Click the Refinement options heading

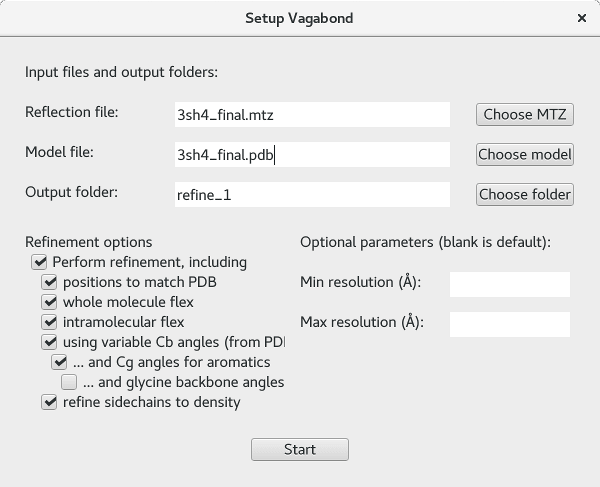[88, 242]
